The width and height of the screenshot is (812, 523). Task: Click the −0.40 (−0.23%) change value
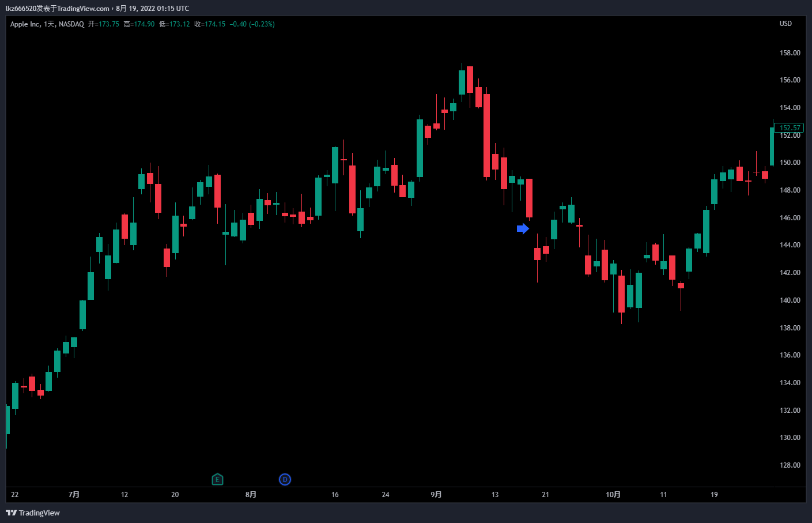point(252,24)
